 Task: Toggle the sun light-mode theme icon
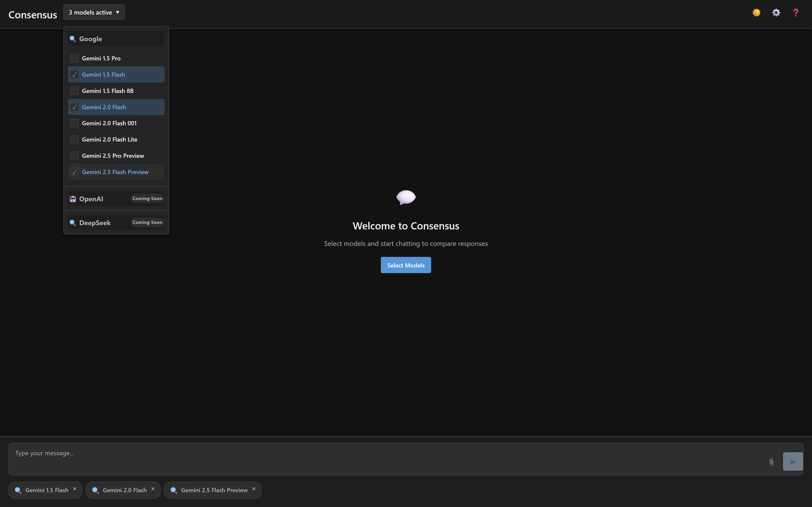(x=756, y=13)
